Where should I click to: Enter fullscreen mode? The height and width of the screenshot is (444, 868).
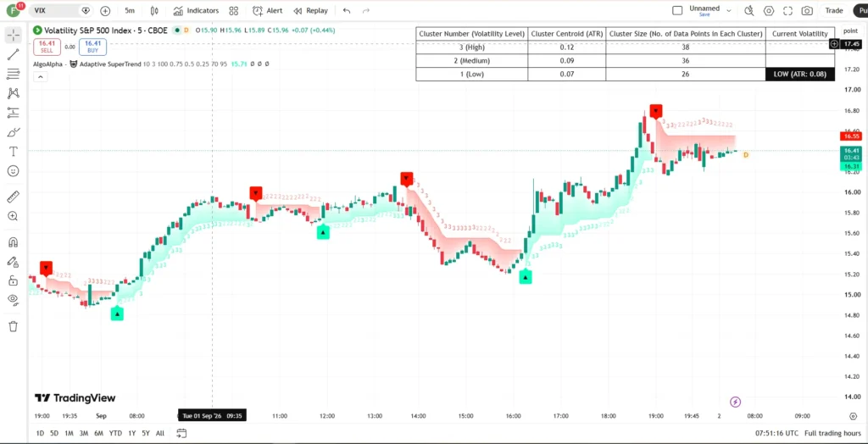pyautogui.click(x=787, y=10)
